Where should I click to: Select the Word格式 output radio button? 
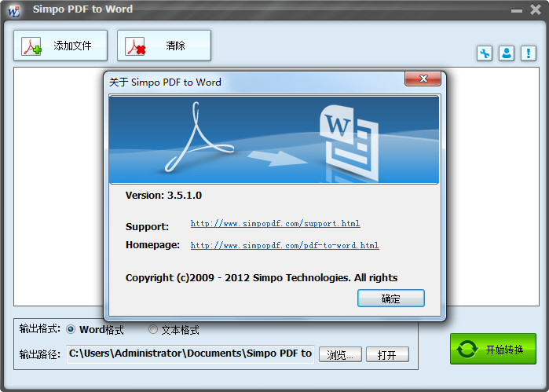point(71,329)
